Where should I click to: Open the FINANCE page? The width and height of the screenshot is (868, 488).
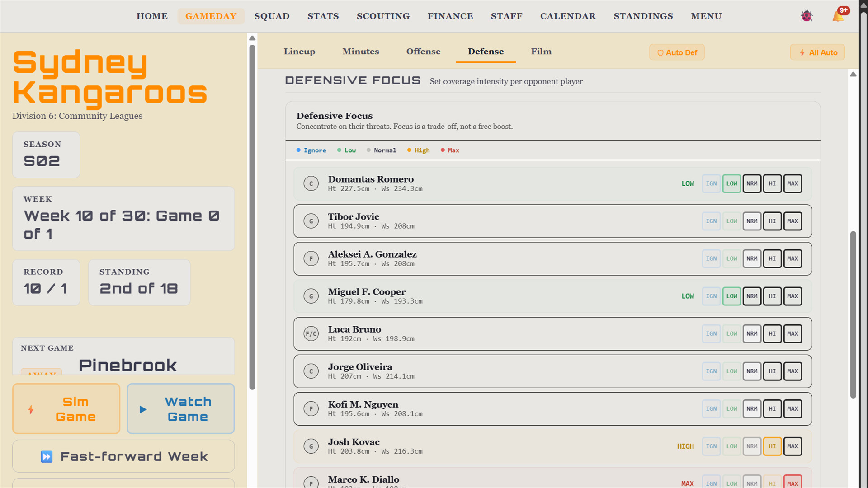(450, 16)
